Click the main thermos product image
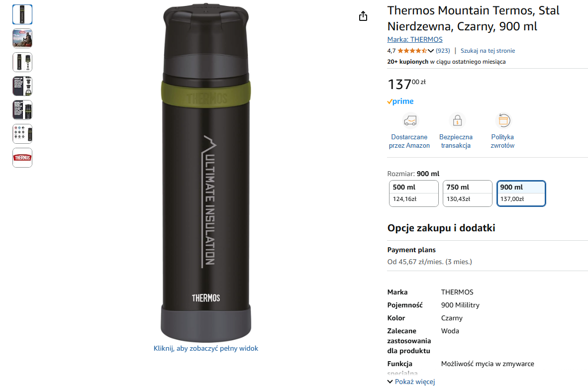 (x=206, y=173)
